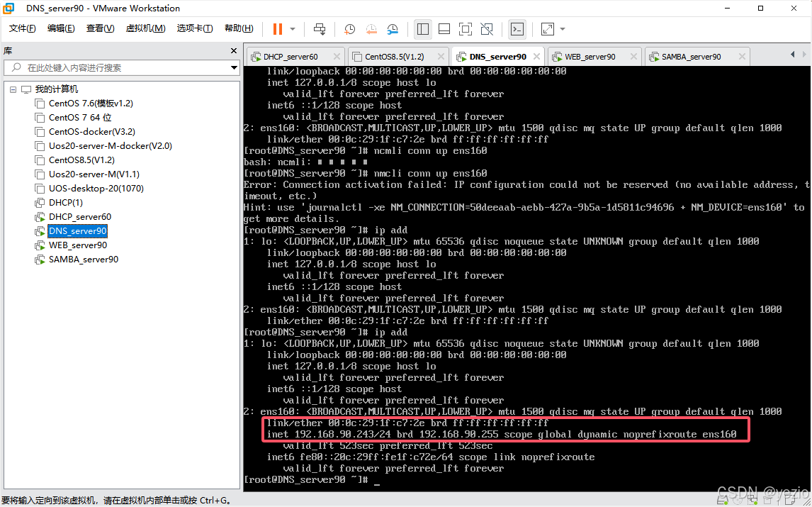
Task: Click the VMware Workstation title bar logo
Action: point(9,9)
